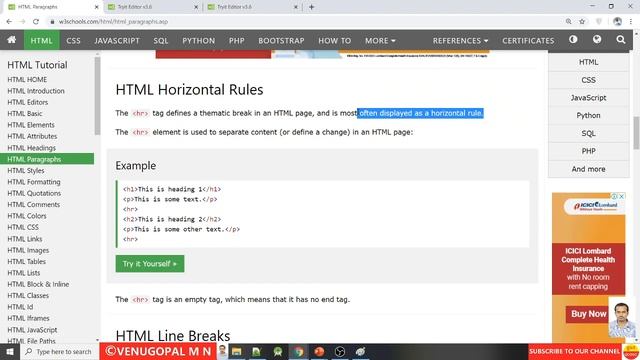640x360 pixels.
Task: Open HTML Quotations sidebar link
Action: pos(34,193)
